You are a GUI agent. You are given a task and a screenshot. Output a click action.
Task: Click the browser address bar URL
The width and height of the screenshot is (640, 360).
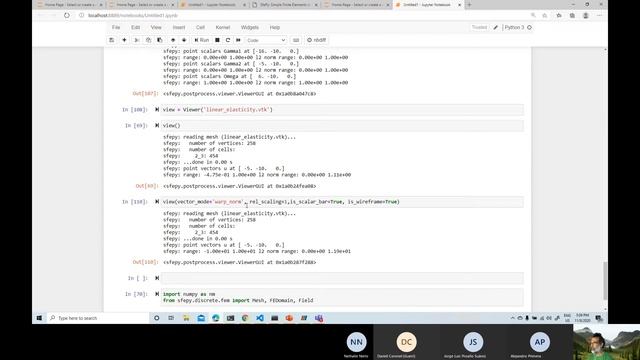point(133,15)
